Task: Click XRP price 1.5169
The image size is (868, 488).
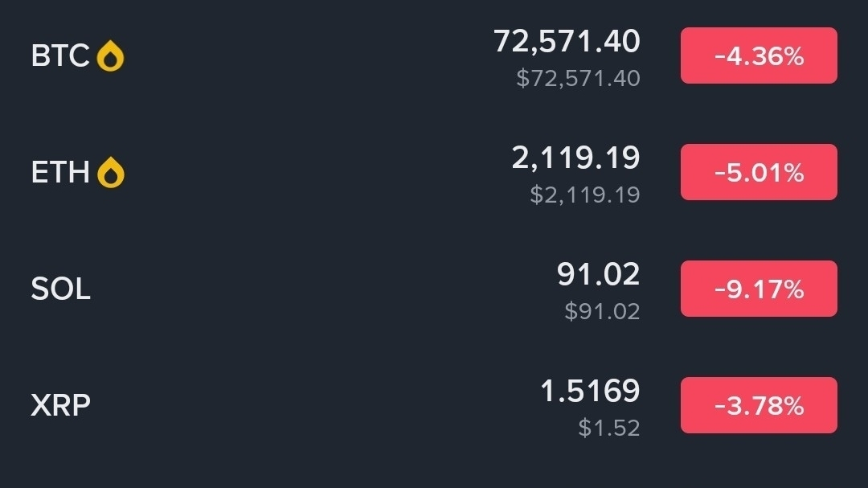Action: click(x=590, y=392)
